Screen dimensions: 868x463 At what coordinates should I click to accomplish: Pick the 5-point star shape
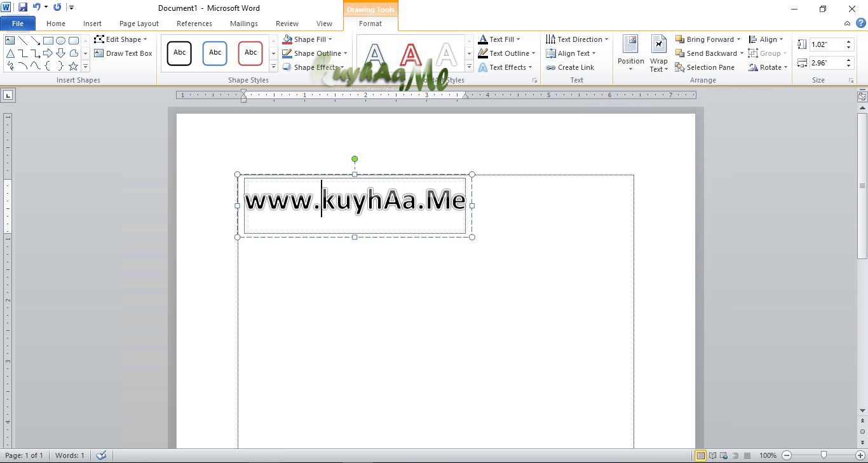[x=74, y=66]
